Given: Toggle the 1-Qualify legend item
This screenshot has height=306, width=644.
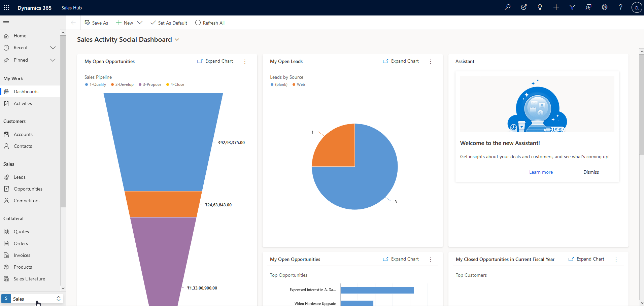Looking at the screenshot, I should 96,84.
